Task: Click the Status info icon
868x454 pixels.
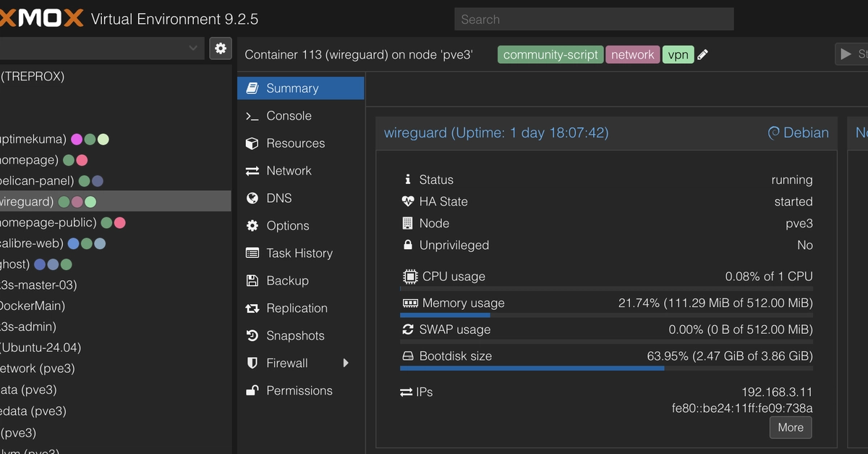Action: [x=408, y=180]
